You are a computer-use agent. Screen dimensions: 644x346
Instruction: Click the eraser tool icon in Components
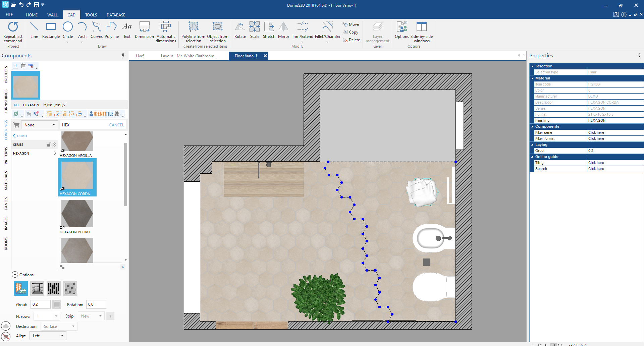coord(36,114)
